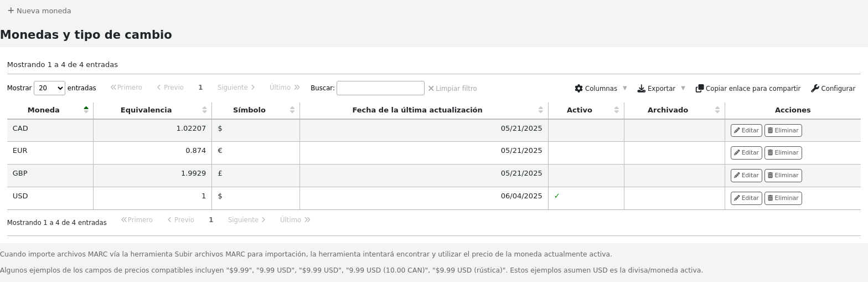Click the pencil Editar button for CAD
This screenshot has height=282, width=868.
[746, 131]
